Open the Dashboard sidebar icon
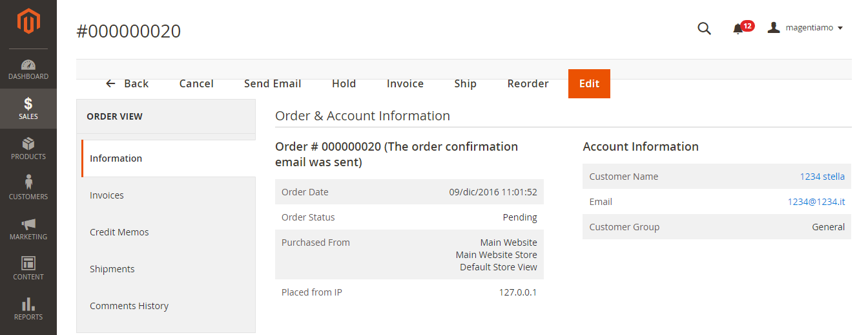The height and width of the screenshot is (335, 868). click(x=28, y=69)
